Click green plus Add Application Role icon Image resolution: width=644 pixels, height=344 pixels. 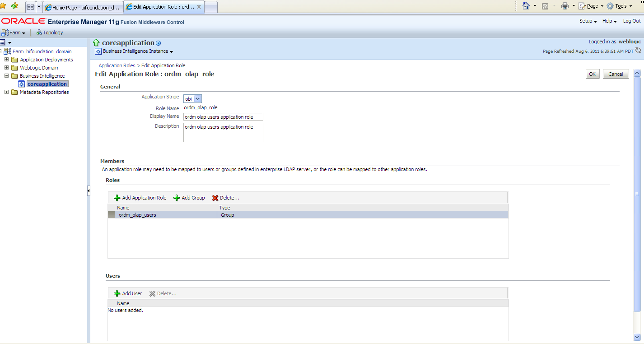pos(117,198)
